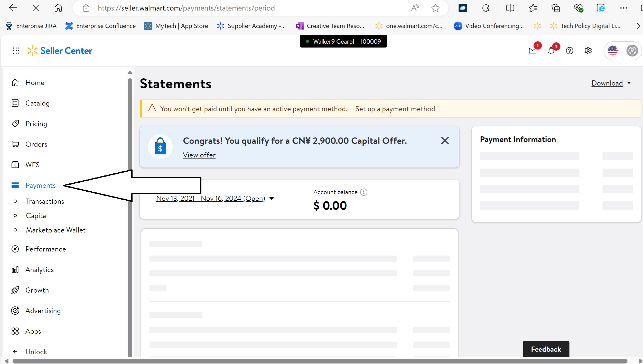Open Creative Team Reso... bookmark
This screenshot has height=364, width=643.
coord(330,26)
